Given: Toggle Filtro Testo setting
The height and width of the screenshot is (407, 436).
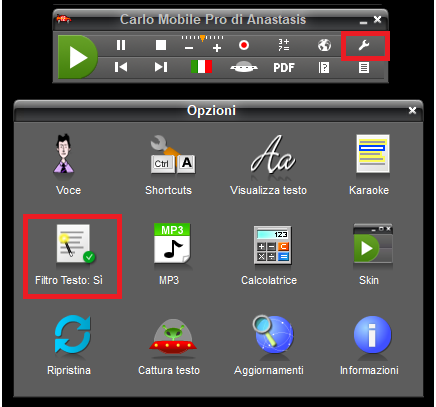Looking at the screenshot, I should (69, 255).
